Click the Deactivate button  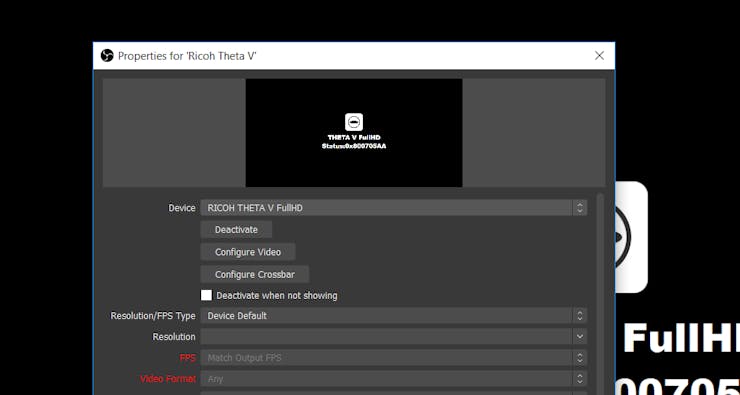pyautogui.click(x=236, y=230)
